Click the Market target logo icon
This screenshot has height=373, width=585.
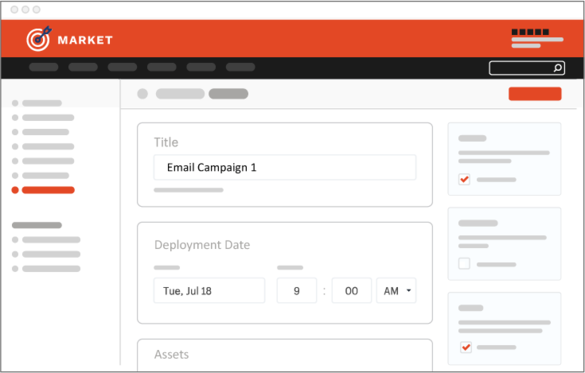(x=38, y=38)
